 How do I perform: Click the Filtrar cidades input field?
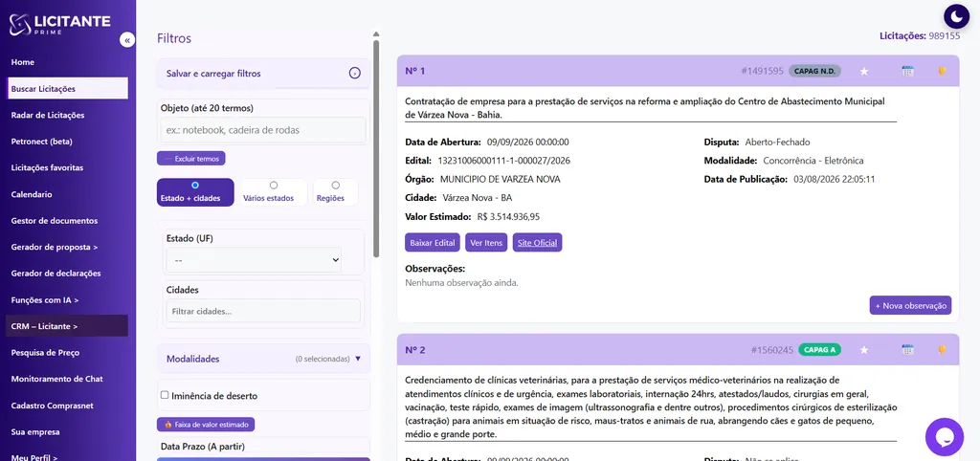coord(263,311)
